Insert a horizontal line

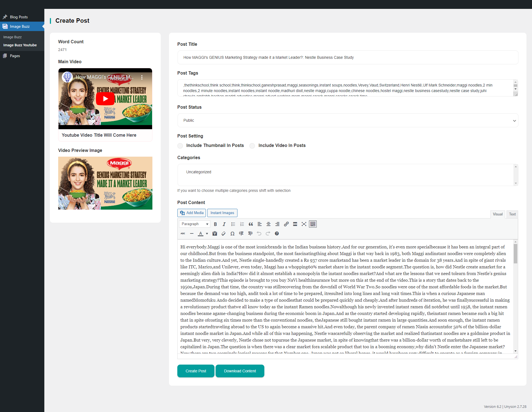click(192, 233)
